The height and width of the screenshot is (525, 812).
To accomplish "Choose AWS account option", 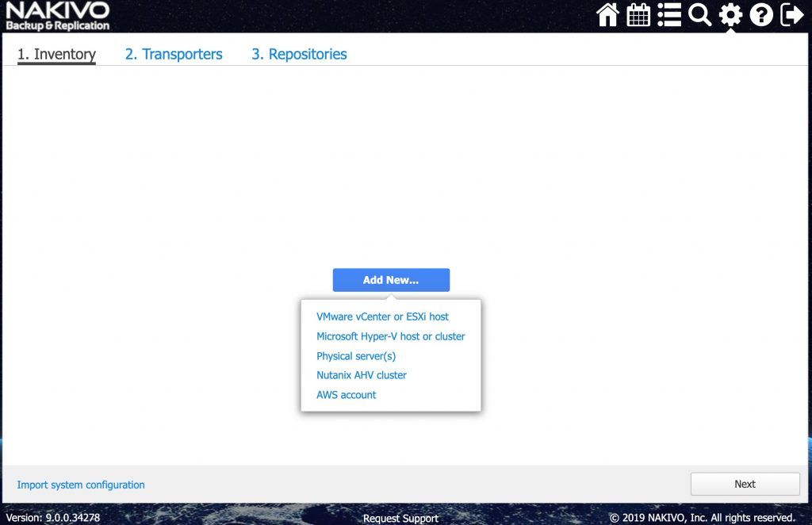I will tap(346, 394).
